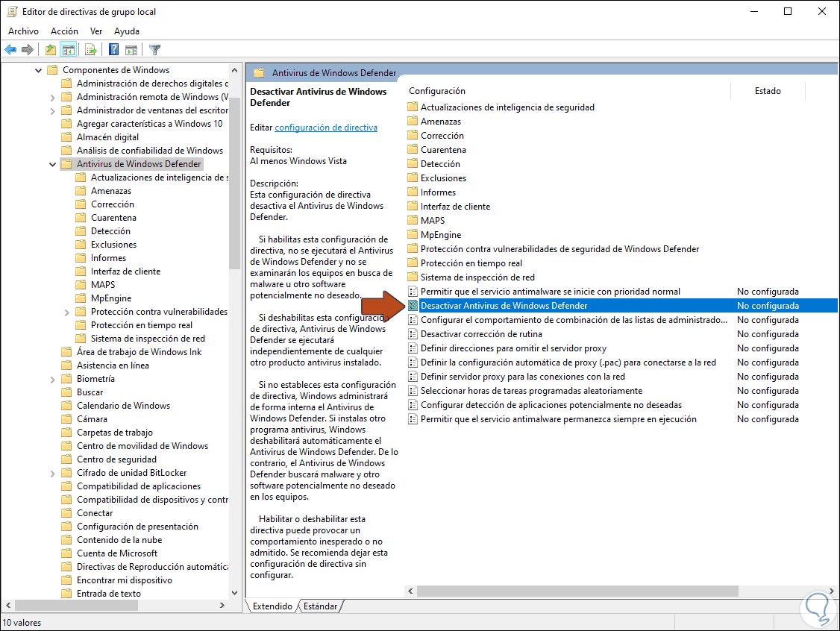Screen dimensions: 840x631
Task: Expand Protección contra vulnerabilidades tree node
Action: coord(67,313)
